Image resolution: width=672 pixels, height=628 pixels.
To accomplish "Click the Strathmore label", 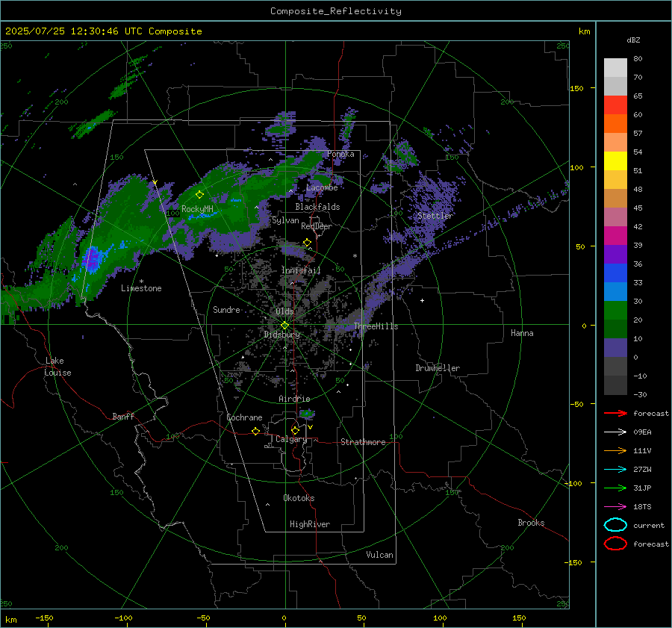I will 363,442.
